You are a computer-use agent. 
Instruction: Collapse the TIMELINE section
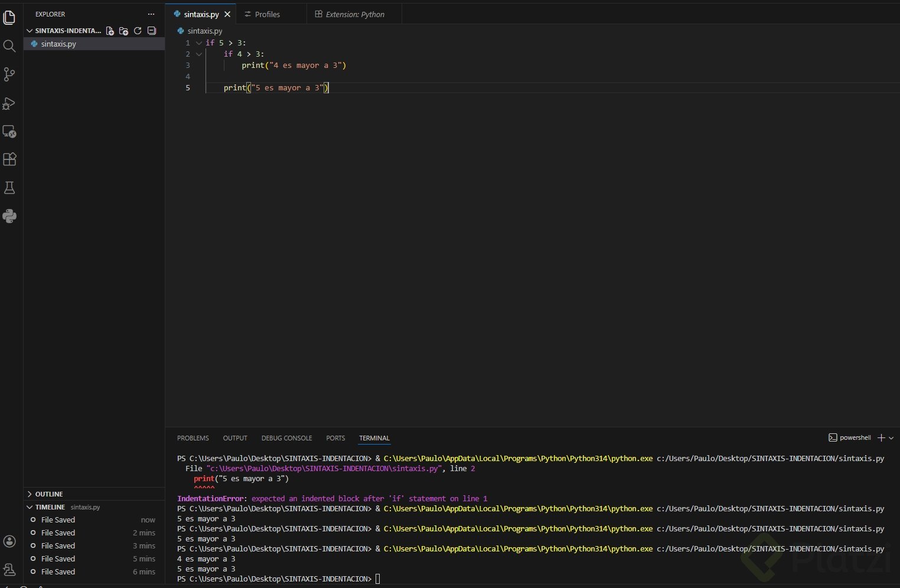pos(30,507)
